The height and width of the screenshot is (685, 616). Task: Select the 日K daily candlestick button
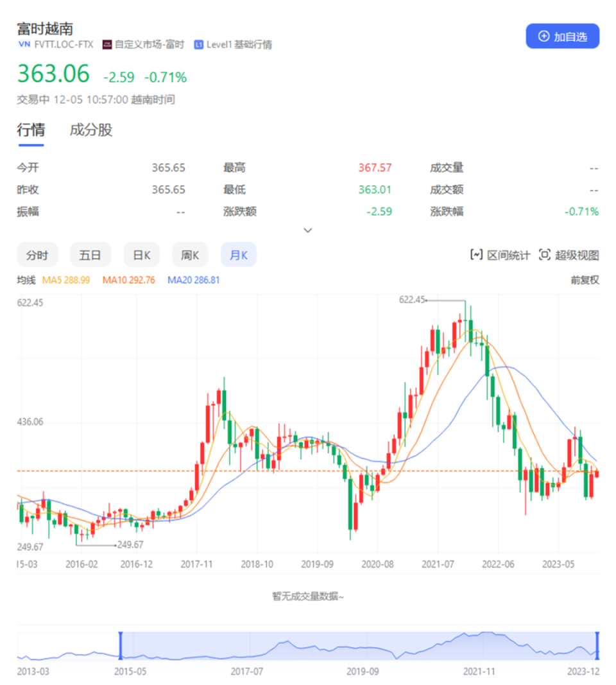[x=141, y=254]
